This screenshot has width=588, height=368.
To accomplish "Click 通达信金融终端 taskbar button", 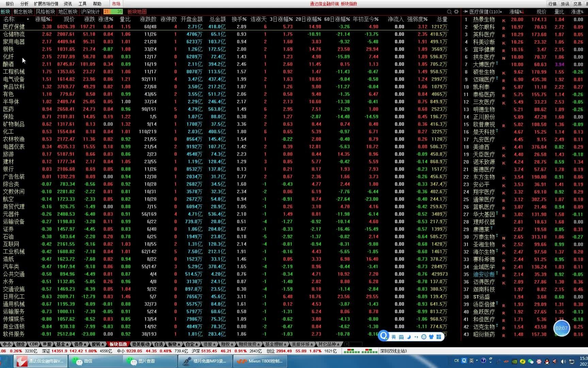I will click(x=40, y=361).
